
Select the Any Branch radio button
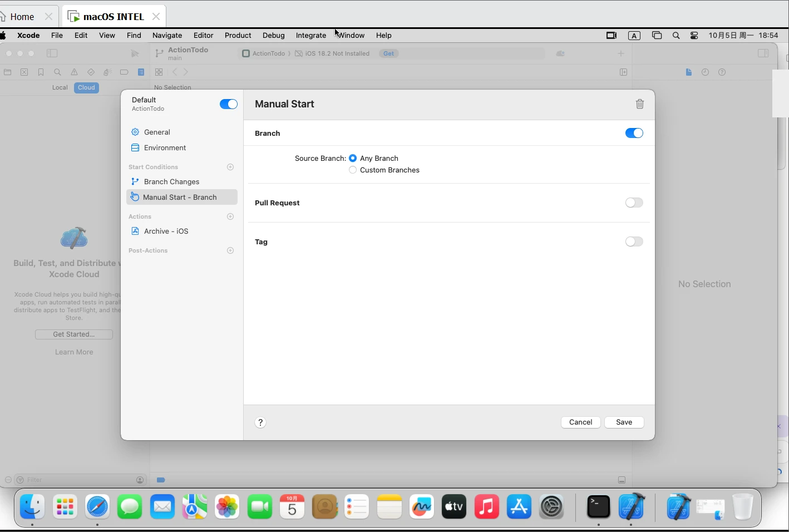pos(353,158)
